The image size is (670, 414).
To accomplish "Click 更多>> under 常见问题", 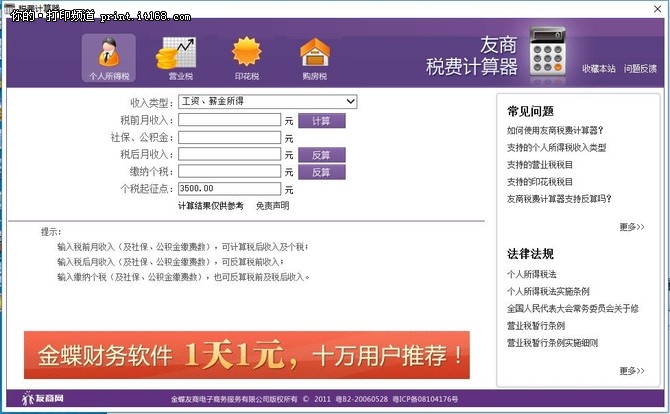I will [632, 227].
